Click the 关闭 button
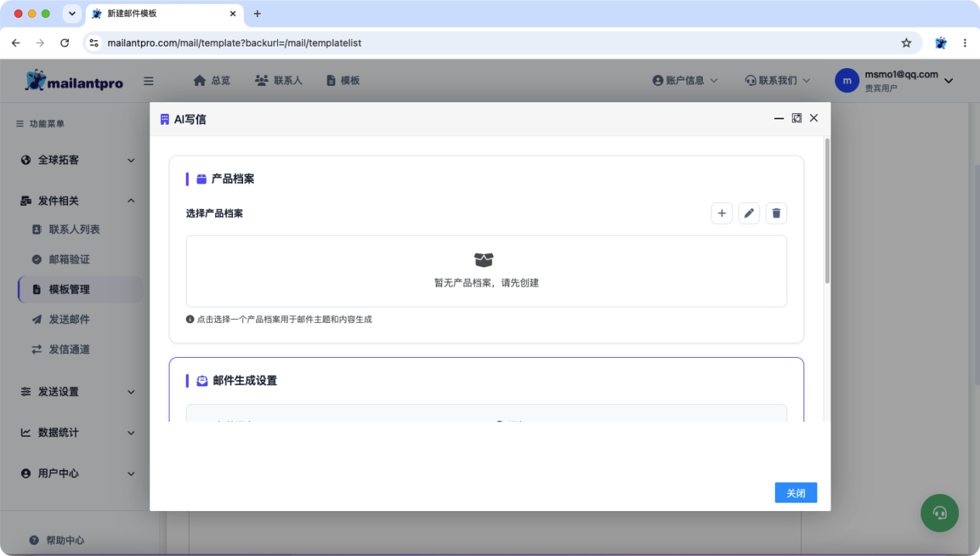980x556 pixels. [x=796, y=493]
